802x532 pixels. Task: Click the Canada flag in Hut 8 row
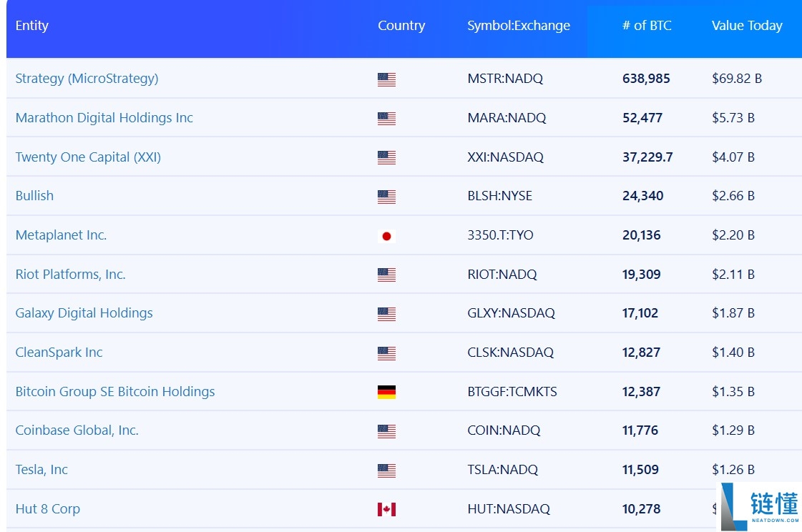coord(386,510)
